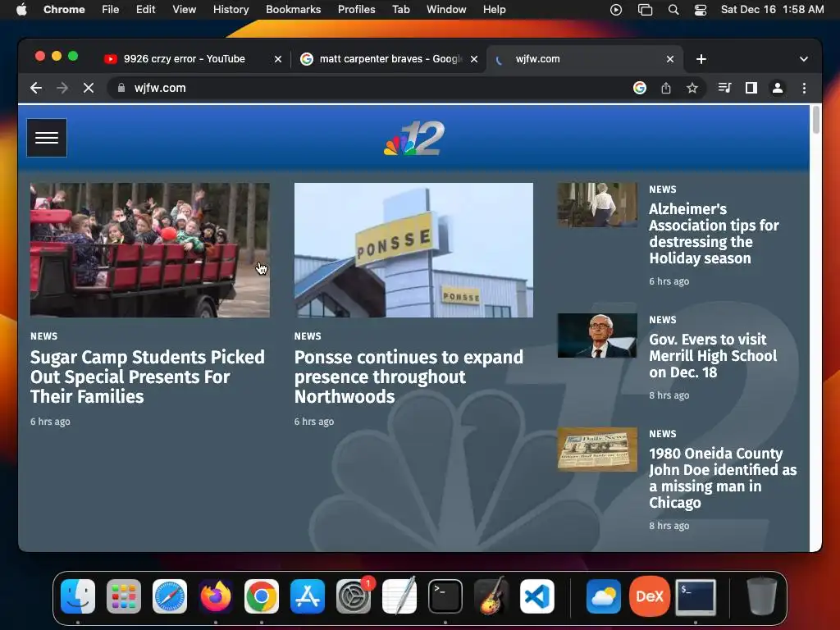Go back to the previous page
840x630 pixels.
(36, 88)
